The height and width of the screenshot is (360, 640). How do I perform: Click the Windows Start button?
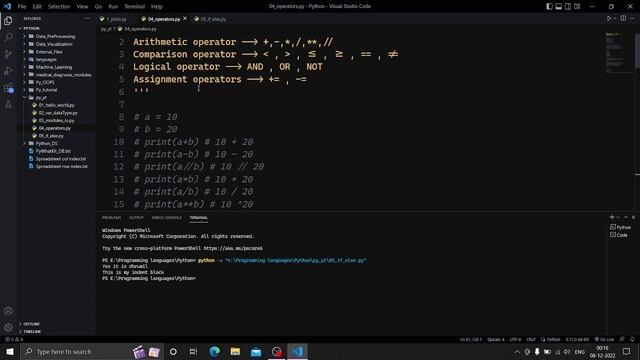point(10,351)
